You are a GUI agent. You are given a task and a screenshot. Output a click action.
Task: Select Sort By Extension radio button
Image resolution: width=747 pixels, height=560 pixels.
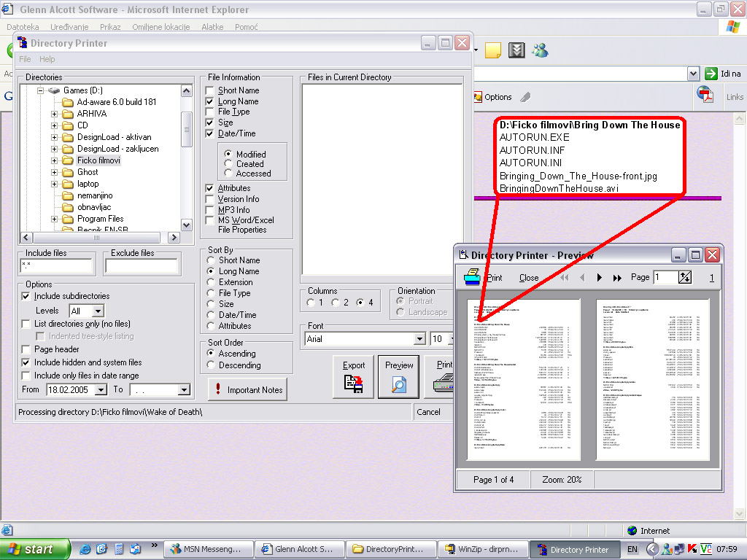211,282
